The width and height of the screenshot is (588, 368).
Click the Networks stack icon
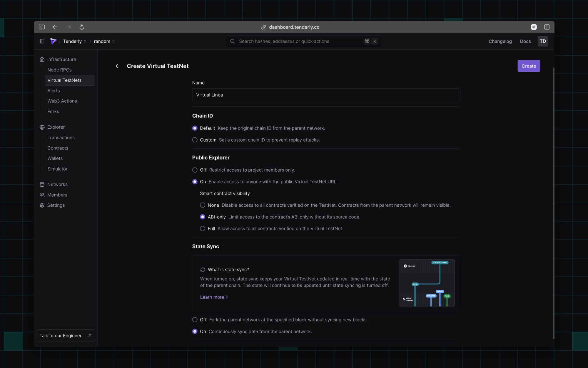click(x=42, y=184)
